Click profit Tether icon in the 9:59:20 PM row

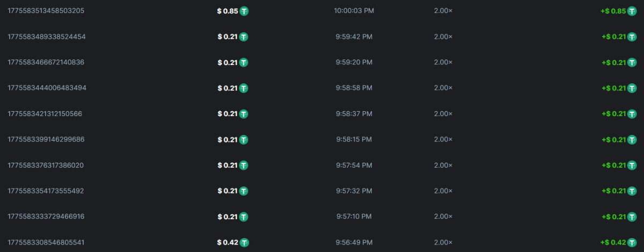(x=633, y=62)
